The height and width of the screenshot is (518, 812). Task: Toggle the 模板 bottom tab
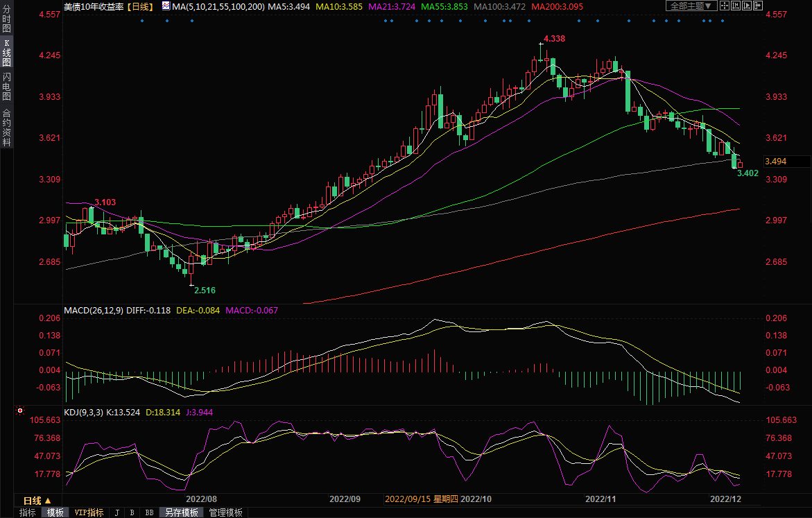click(55, 513)
